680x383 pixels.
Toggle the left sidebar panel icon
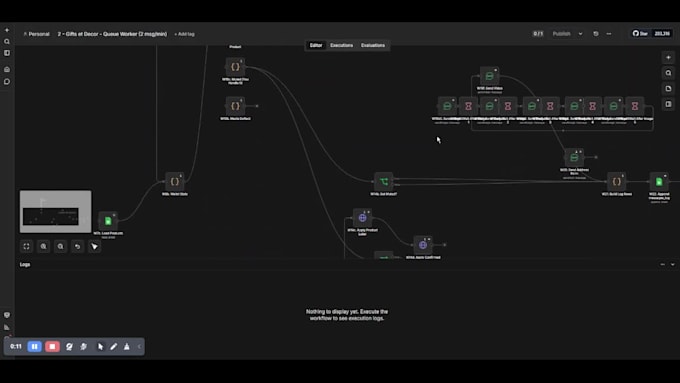pyautogui.click(x=7, y=53)
